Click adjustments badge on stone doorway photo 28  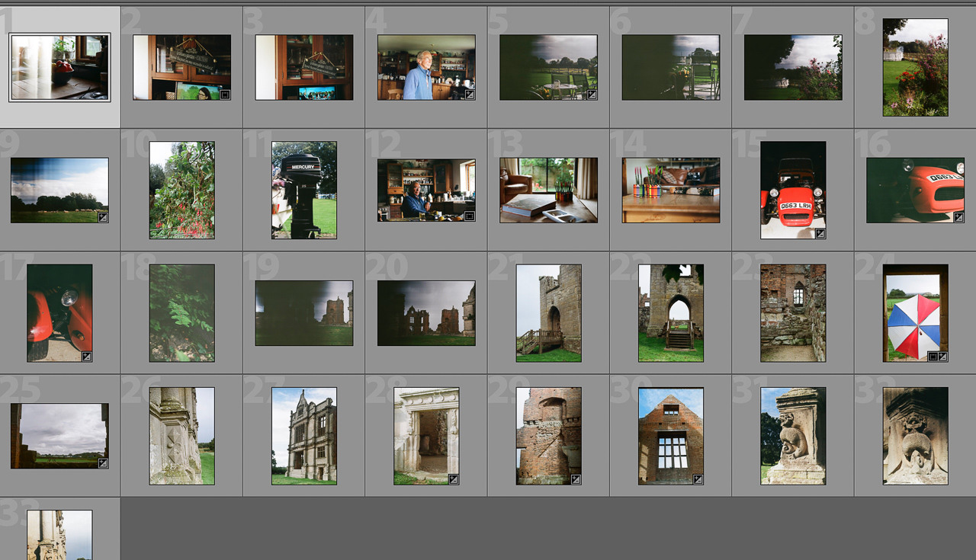(454, 479)
